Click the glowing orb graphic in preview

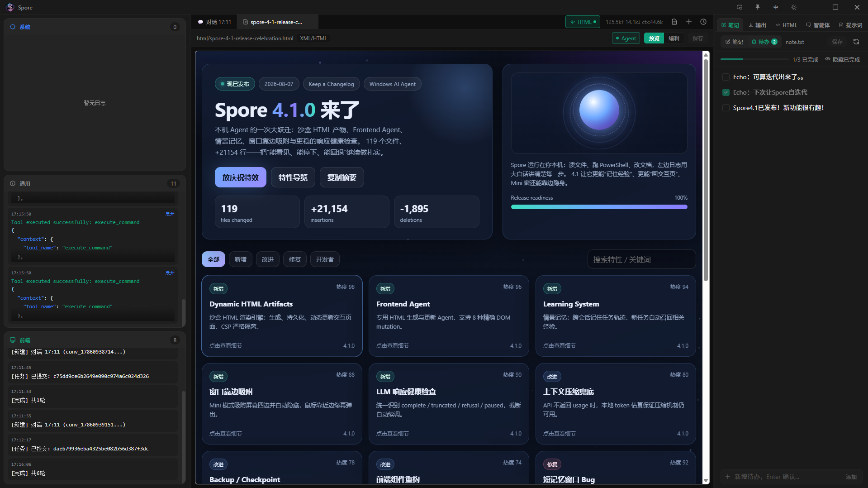coord(599,110)
